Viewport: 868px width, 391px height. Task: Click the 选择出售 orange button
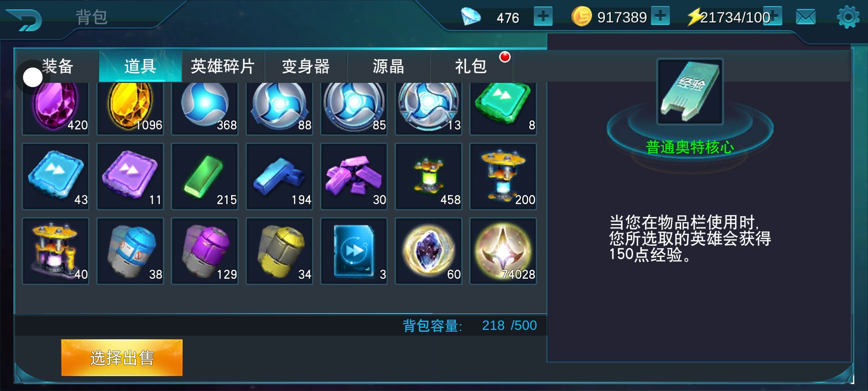[x=122, y=358]
